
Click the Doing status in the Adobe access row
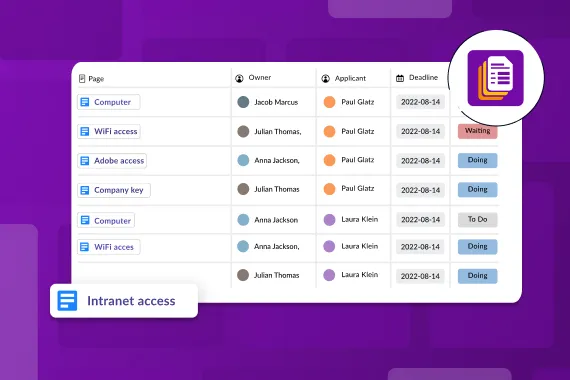coord(478,160)
